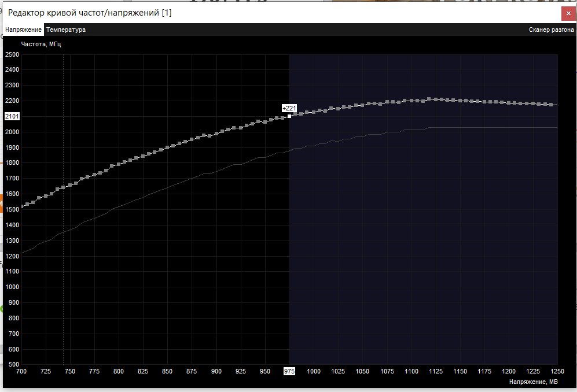
Task: Click the 1000 voltage axis value
Action: (x=314, y=371)
